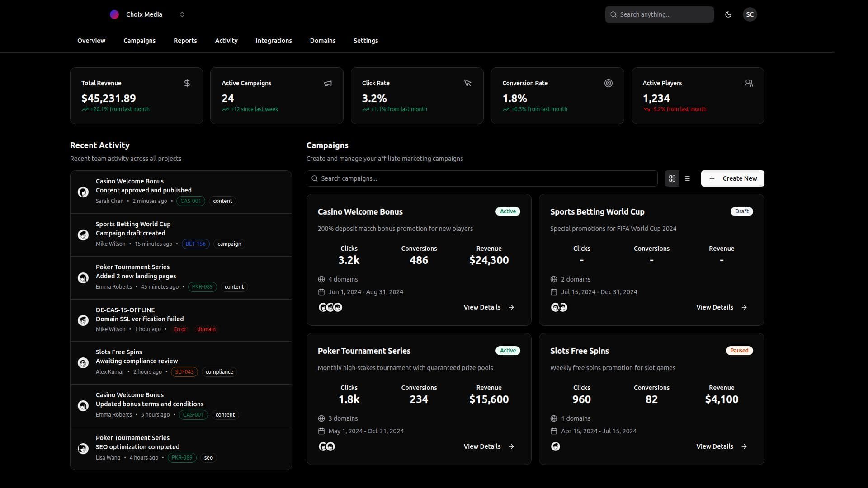This screenshot has height=488, width=868.
Task: Click Sarah Chen's avatar in Recent Activity
Action: click(x=83, y=192)
